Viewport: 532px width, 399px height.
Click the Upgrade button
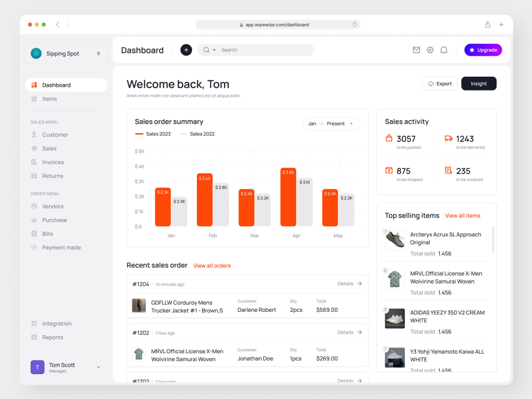[x=483, y=50]
